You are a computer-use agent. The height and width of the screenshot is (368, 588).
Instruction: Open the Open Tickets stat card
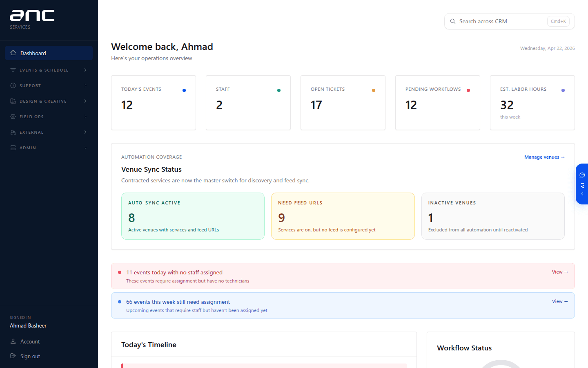click(343, 103)
